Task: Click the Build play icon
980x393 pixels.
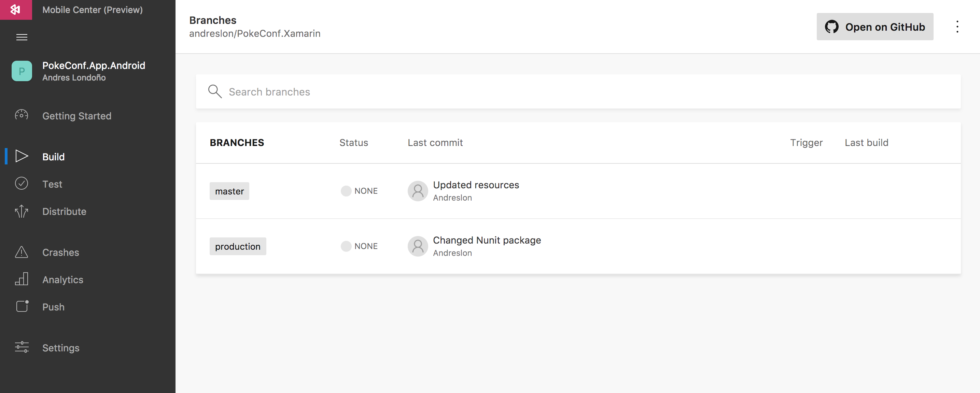Action: point(22,156)
